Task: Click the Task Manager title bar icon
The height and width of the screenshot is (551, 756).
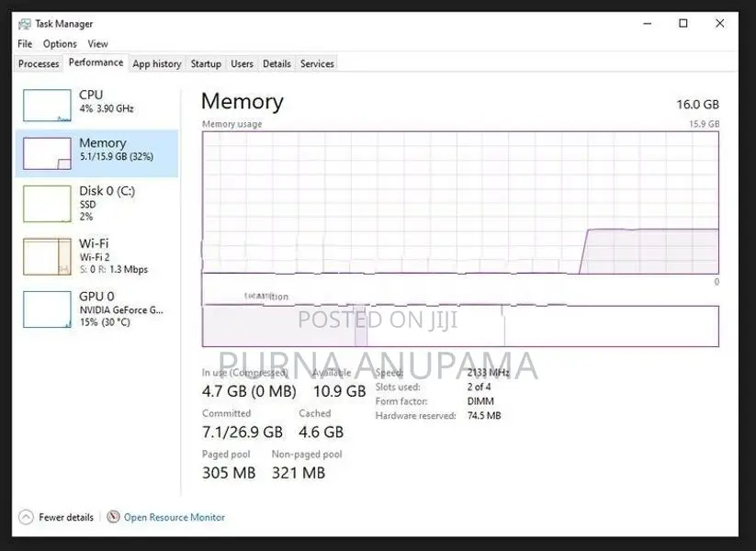Action: 24,24
